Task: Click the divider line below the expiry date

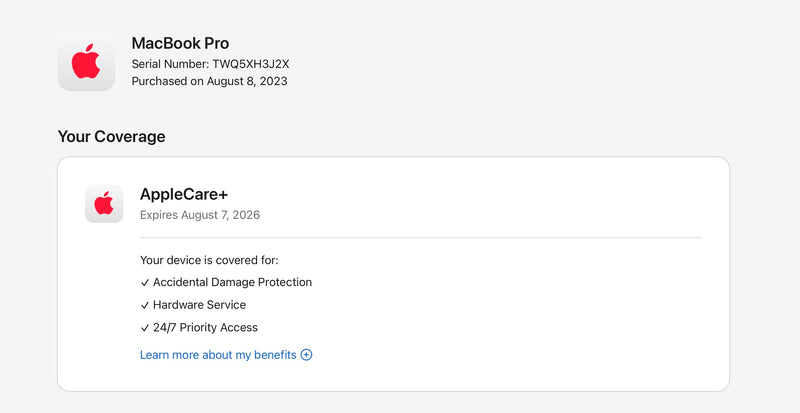Action: [420, 238]
